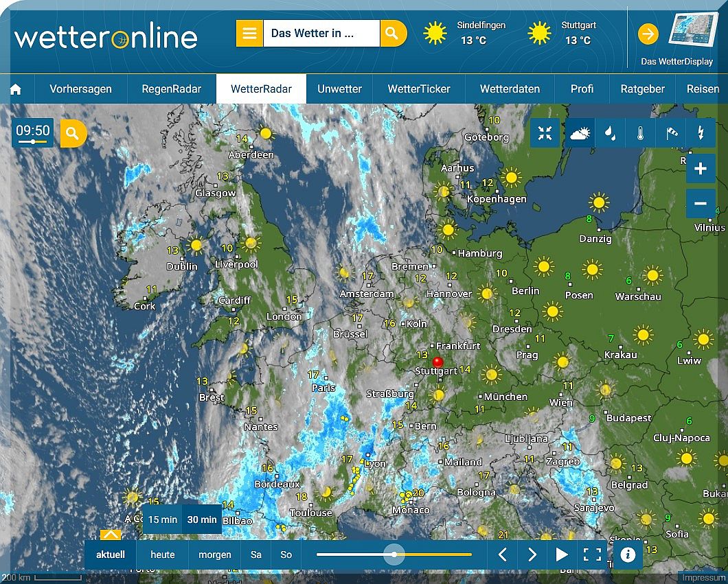Click the timeline slider handle

click(x=394, y=554)
